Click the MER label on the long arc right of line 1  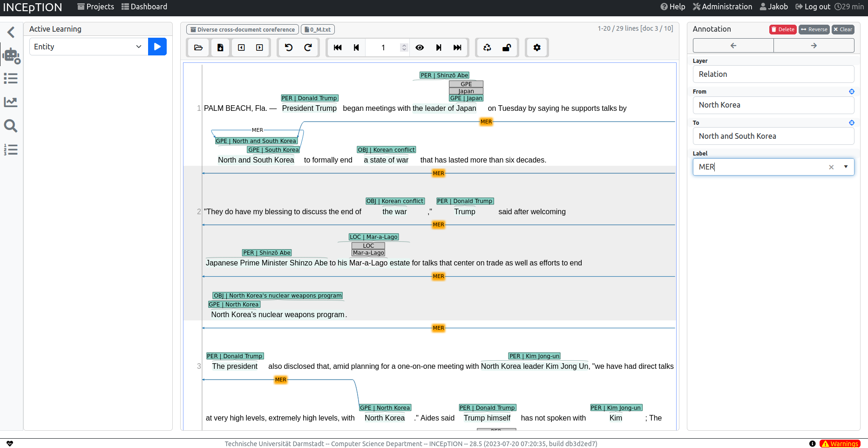[x=486, y=122]
